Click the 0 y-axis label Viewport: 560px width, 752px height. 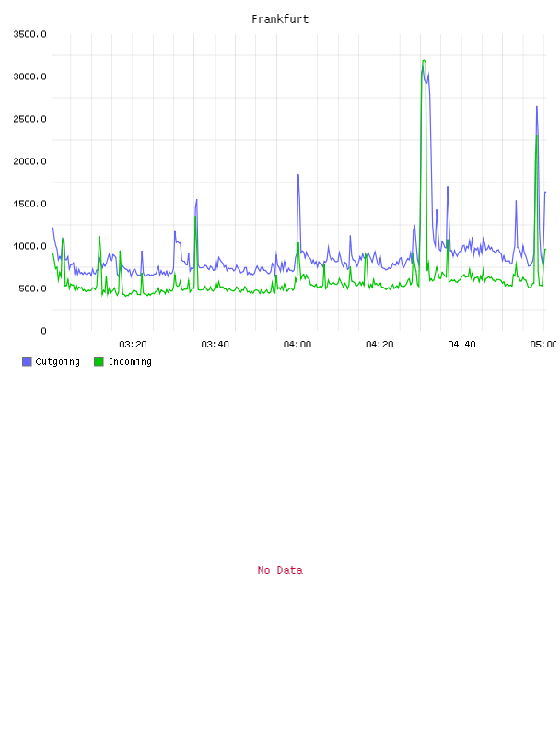(43, 331)
